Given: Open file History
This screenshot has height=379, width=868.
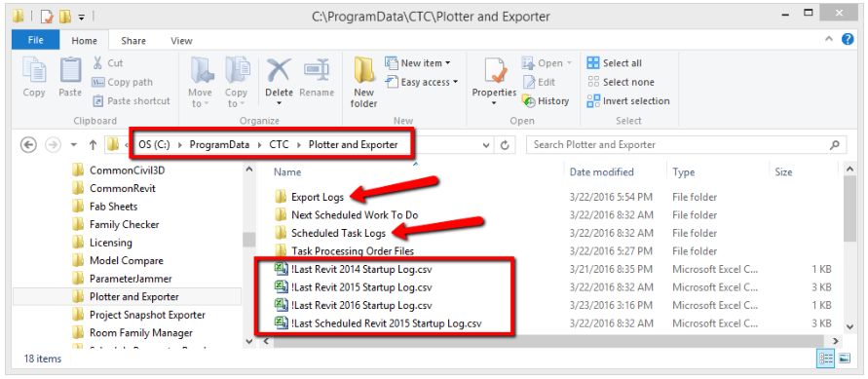Looking at the screenshot, I should tap(546, 100).
